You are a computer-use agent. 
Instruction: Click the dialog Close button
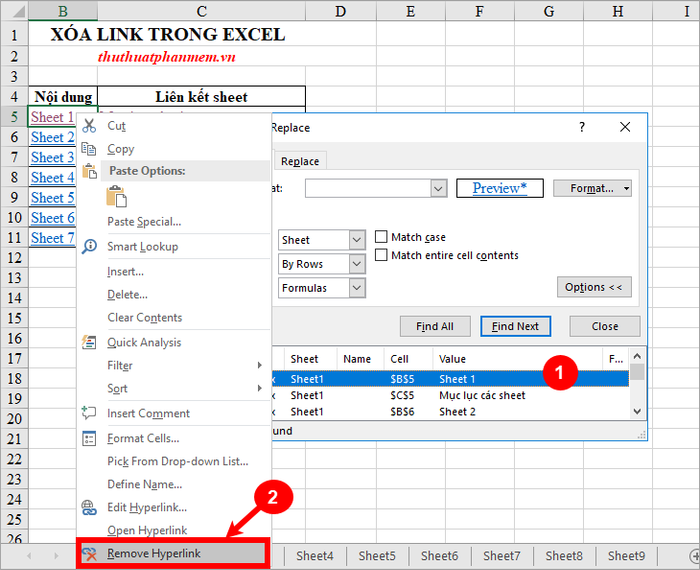point(604,326)
